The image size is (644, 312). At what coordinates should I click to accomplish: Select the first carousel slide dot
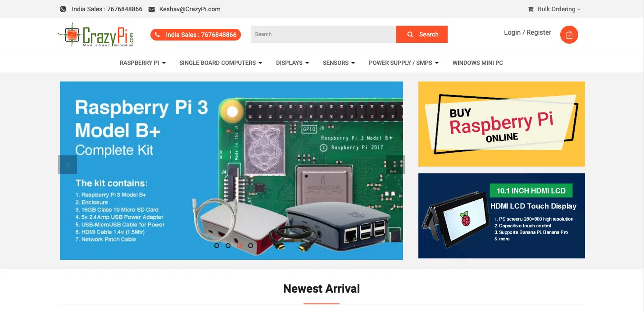pos(217,245)
